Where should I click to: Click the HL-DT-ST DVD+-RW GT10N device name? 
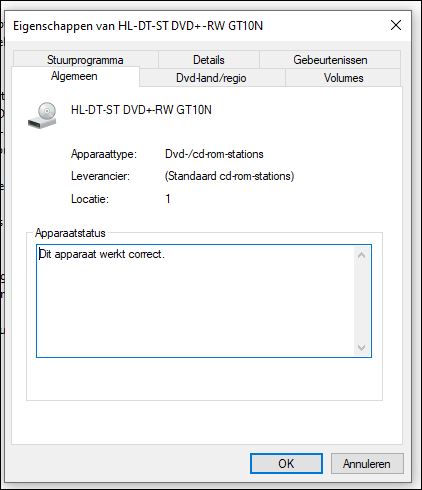pos(141,110)
